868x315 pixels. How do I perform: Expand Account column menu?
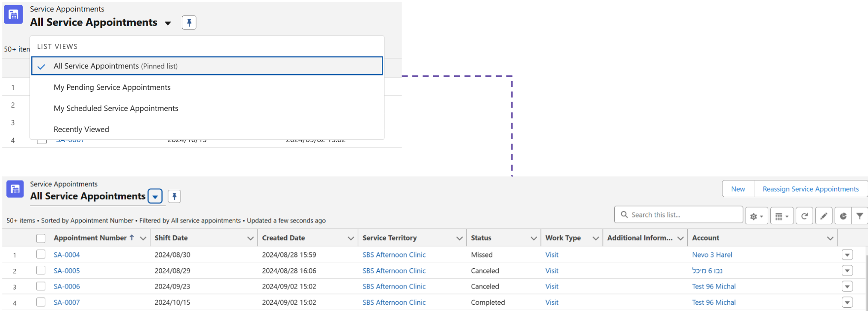(x=830, y=238)
